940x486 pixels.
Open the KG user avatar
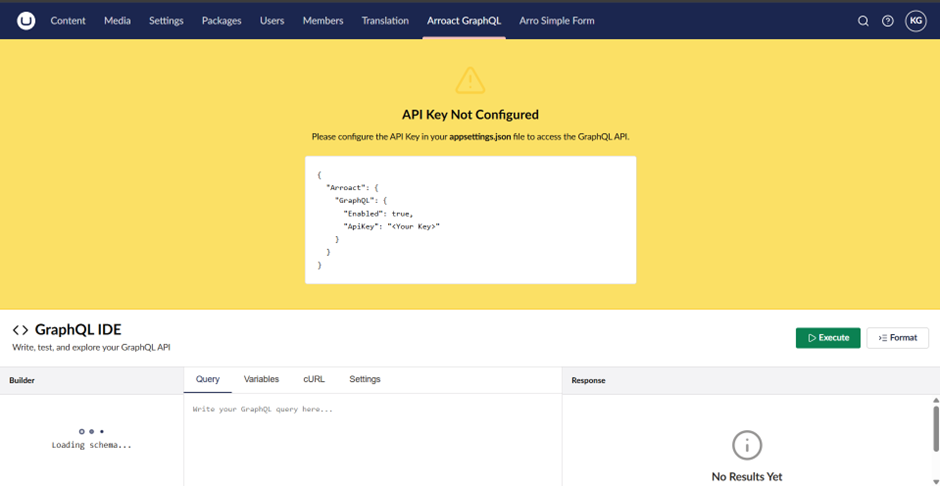(915, 21)
